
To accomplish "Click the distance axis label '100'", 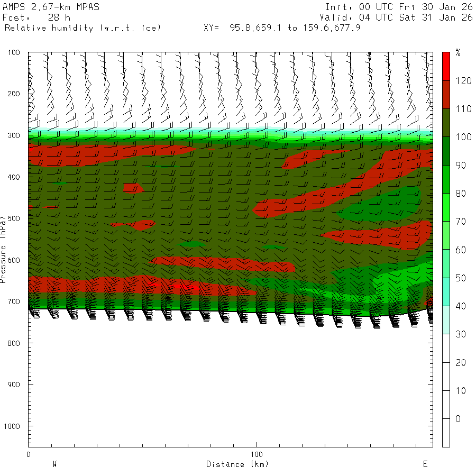I will (x=257, y=454).
